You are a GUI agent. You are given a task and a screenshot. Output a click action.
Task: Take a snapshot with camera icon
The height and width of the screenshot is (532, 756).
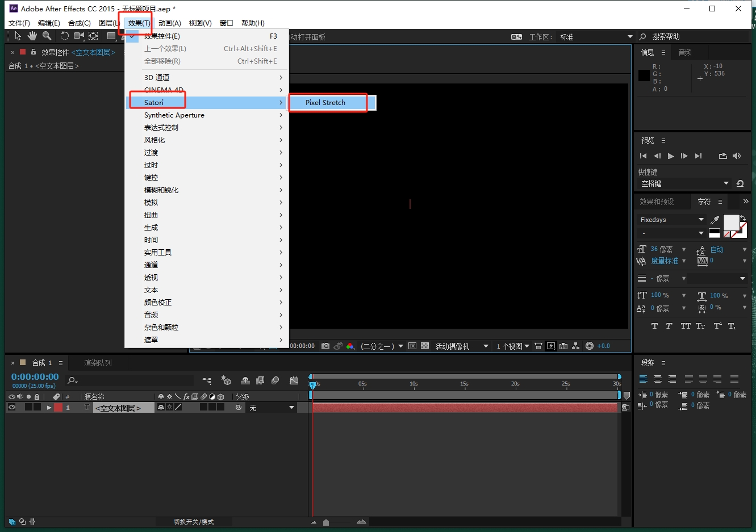325,346
